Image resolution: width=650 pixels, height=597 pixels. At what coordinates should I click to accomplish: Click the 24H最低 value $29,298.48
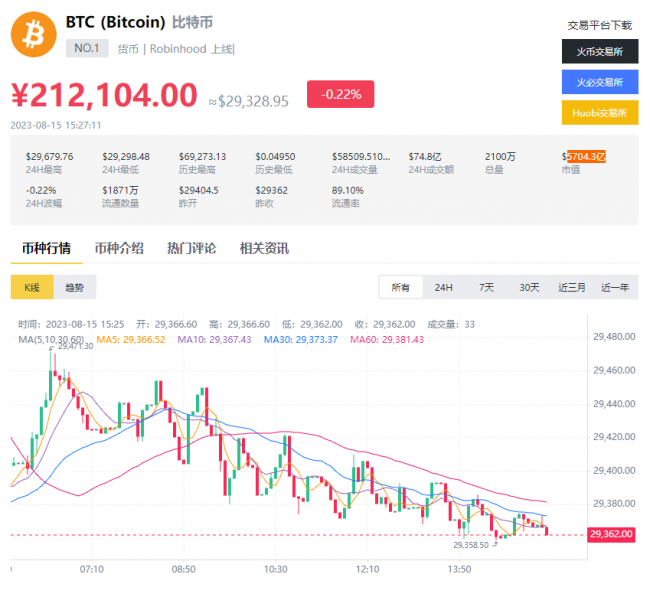point(126,156)
